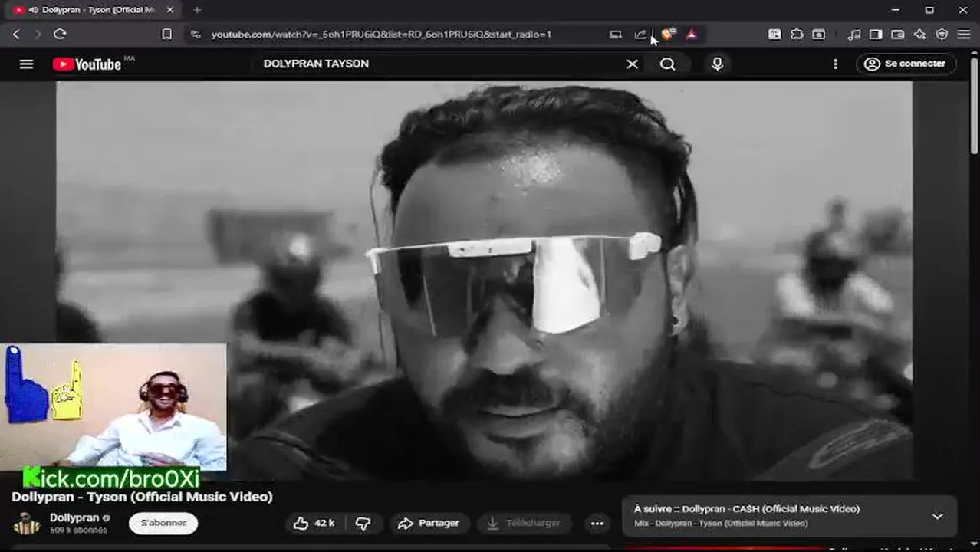Click the screen/cast icon in the address bar

[x=616, y=34]
